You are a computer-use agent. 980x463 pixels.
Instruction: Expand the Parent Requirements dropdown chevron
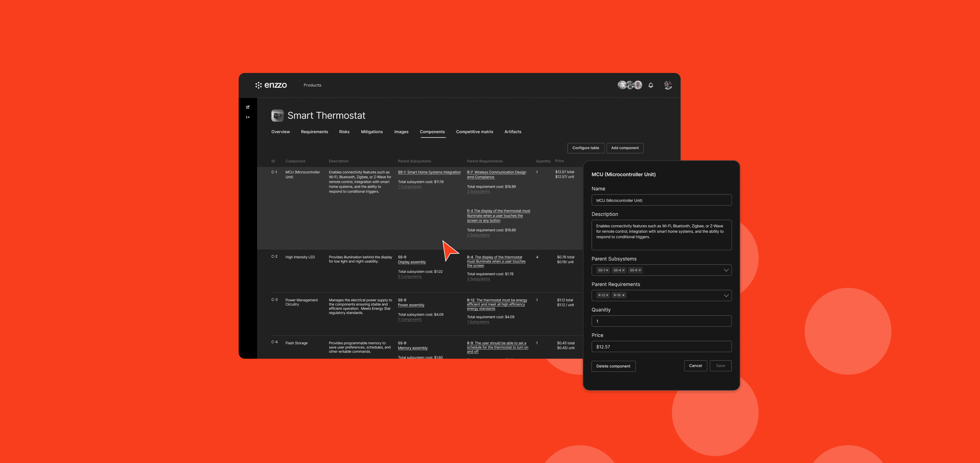point(726,296)
